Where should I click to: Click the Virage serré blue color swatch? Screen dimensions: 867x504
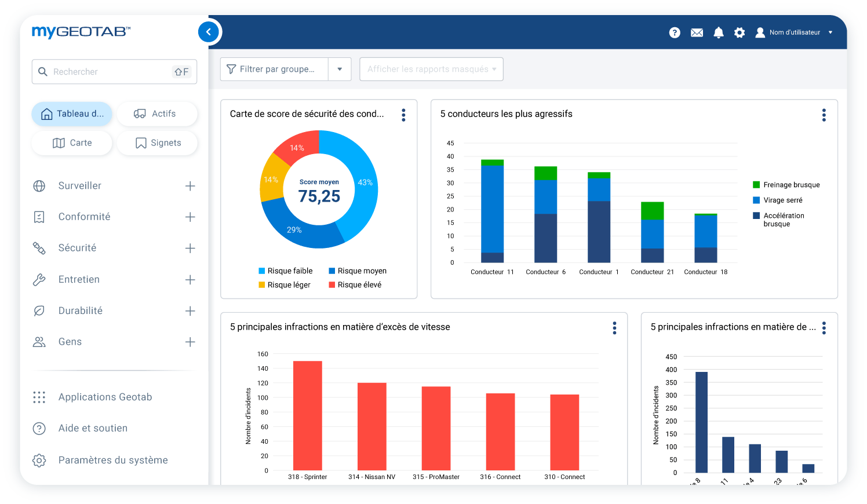coord(756,200)
